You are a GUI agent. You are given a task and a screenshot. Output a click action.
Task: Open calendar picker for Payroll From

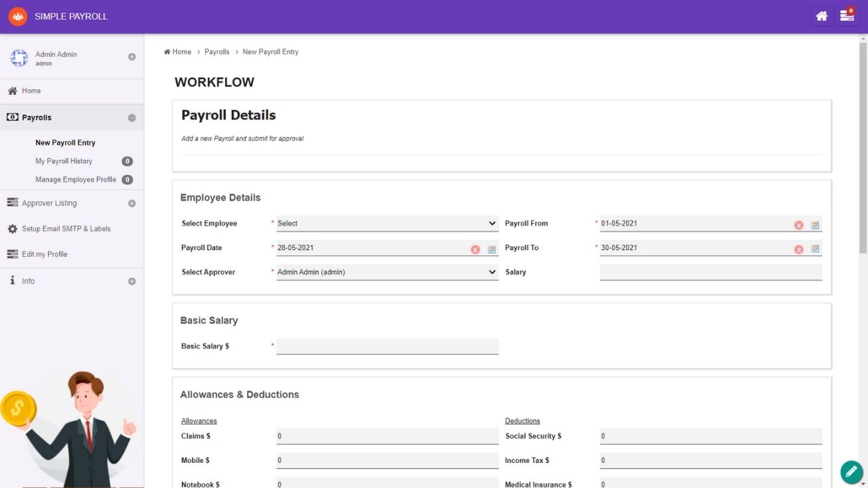[x=815, y=225]
